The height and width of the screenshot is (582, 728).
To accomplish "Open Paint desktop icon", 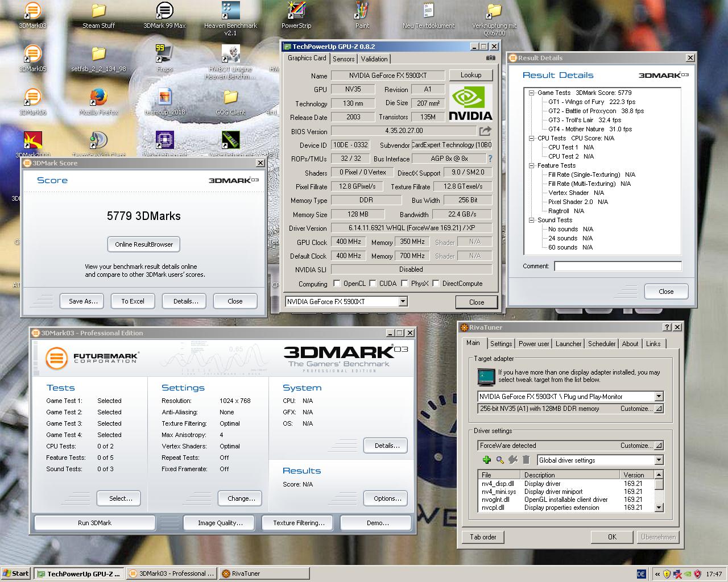I will pyautogui.click(x=362, y=15).
